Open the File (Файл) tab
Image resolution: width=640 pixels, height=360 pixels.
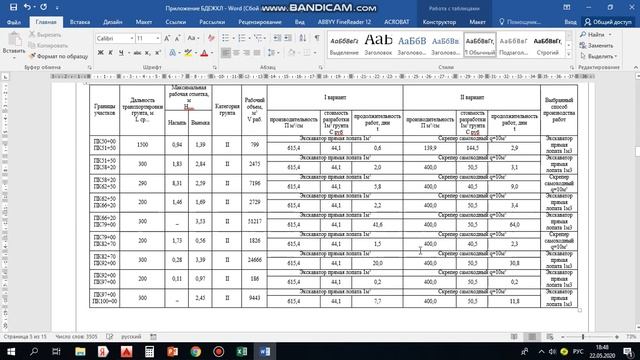click(14, 22)
